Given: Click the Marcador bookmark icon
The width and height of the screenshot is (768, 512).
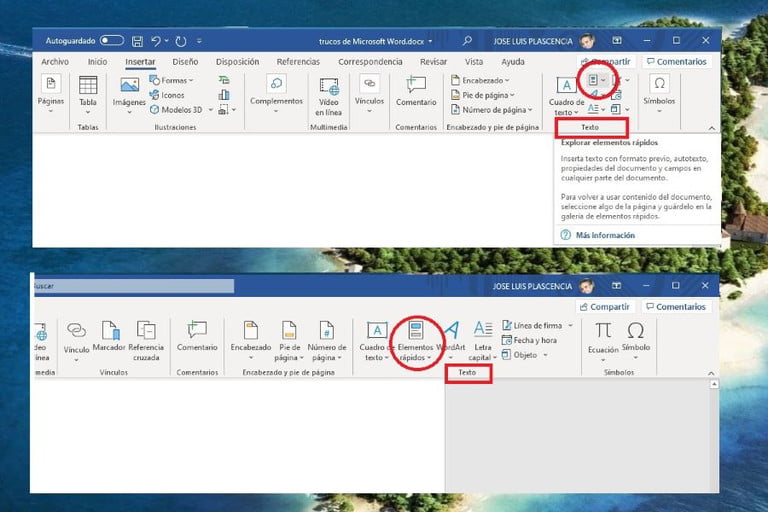Looking at the screenshot, I should point(110,330).
